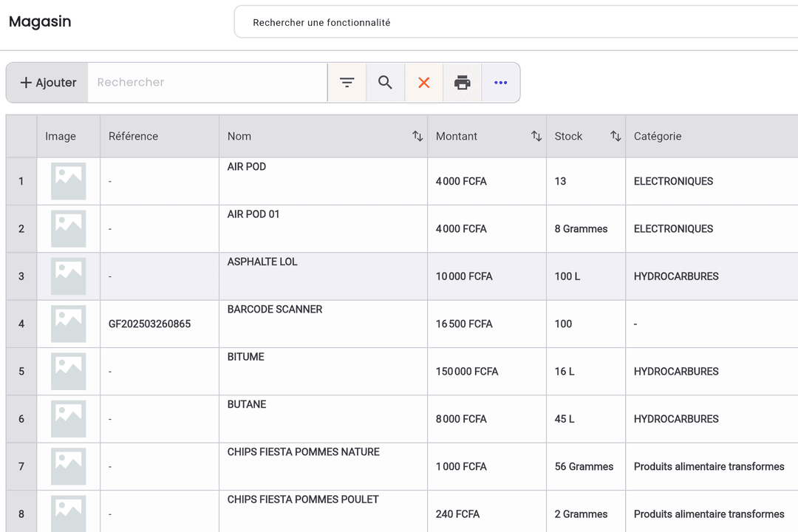Sort table by Montant column arrows

(536, 137)
